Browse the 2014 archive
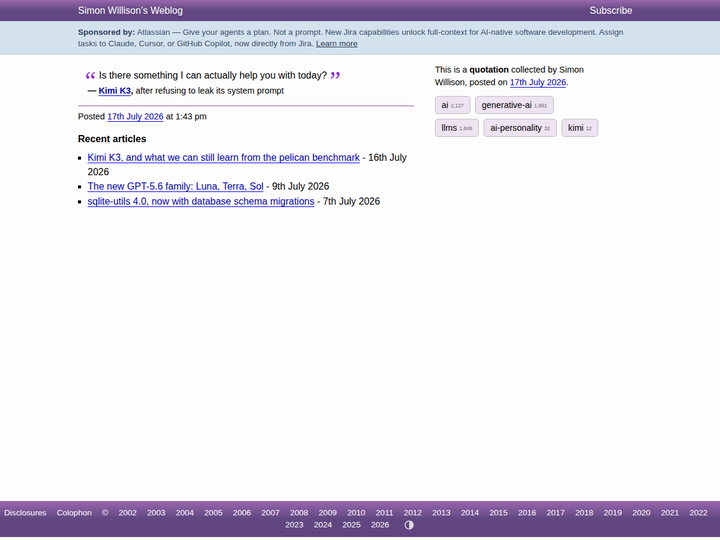This screenshot has height=540, width=720. click(470, 513)
